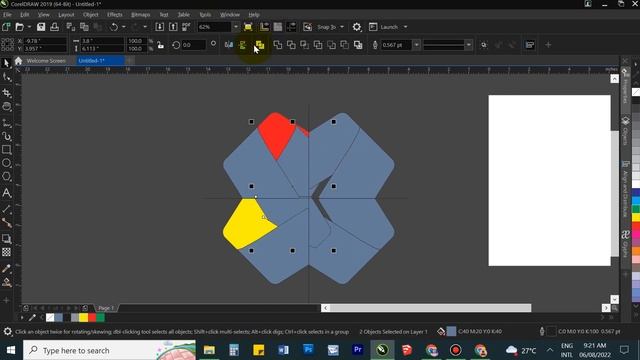Select the Ellipse tool
640x360 pixels.
tap(7, 163)
